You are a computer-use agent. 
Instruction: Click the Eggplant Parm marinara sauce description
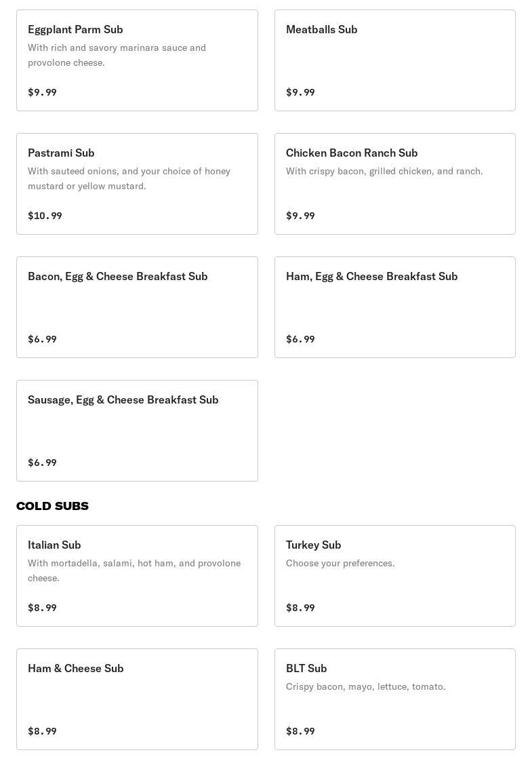pyautogui.click(x=117, y=55)
